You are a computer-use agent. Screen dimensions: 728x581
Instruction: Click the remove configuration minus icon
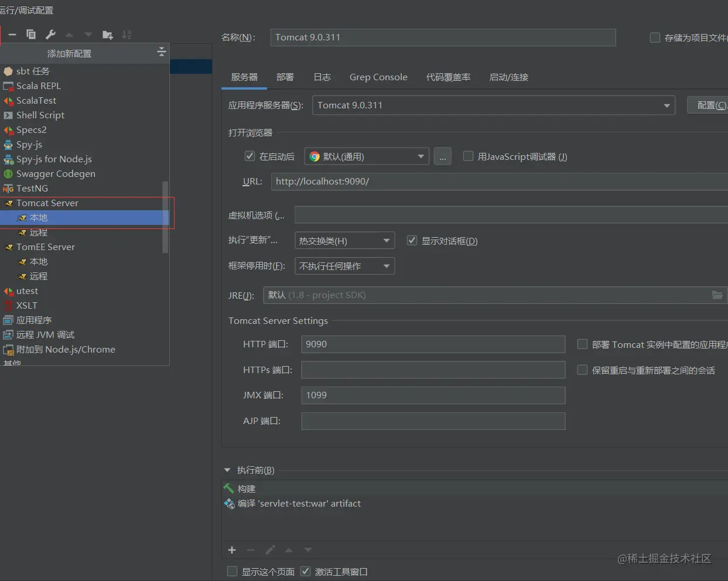(12, 35)
